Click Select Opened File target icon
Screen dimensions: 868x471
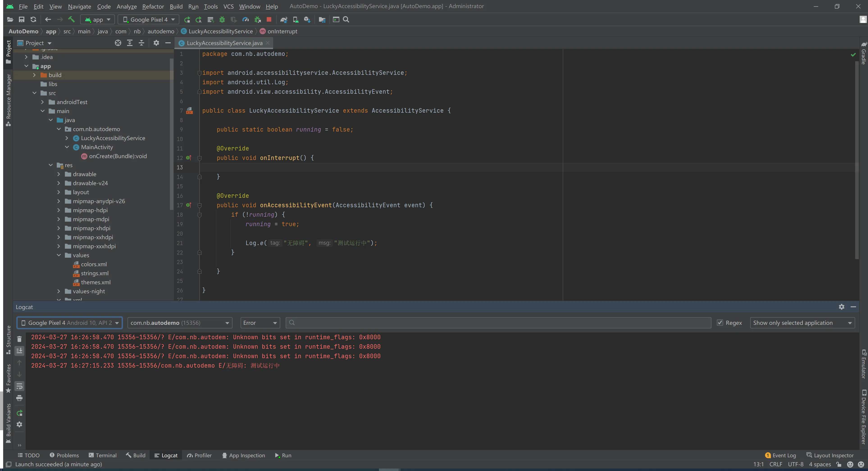[118, 43]
